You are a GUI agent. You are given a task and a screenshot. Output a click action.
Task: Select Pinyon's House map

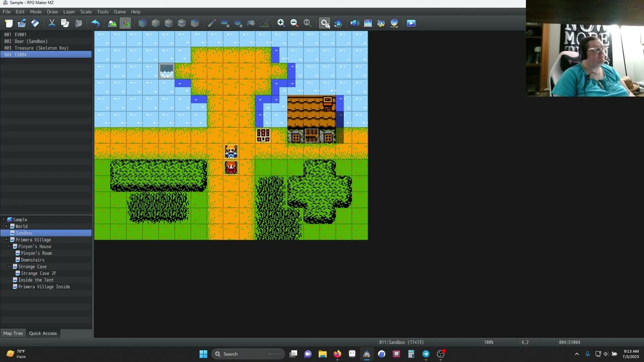[34, 246]
